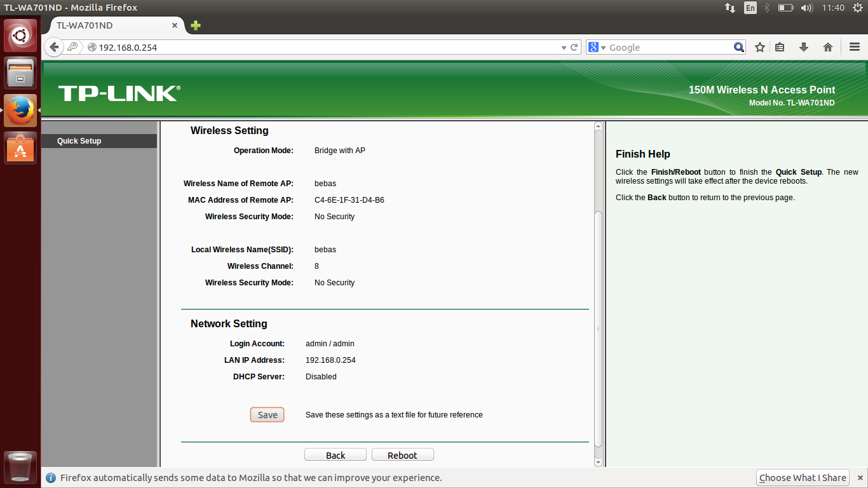868x488 pixels.
Task: Click the address bar showing 192.168.0.254
Action: coord(327,48)
